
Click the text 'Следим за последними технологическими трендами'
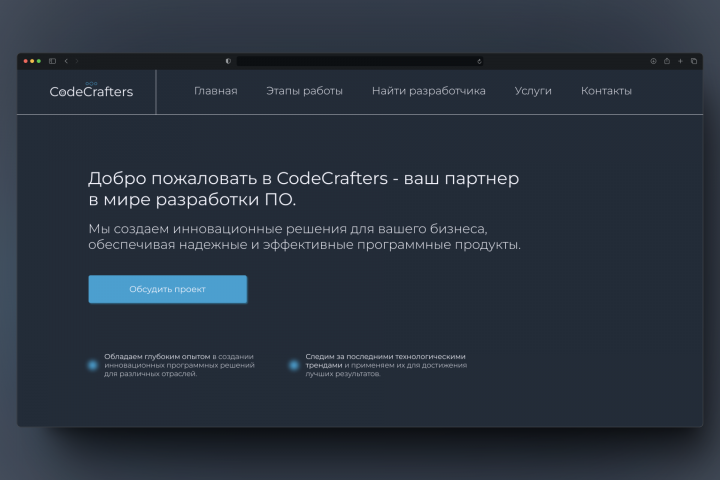point(385,361)
